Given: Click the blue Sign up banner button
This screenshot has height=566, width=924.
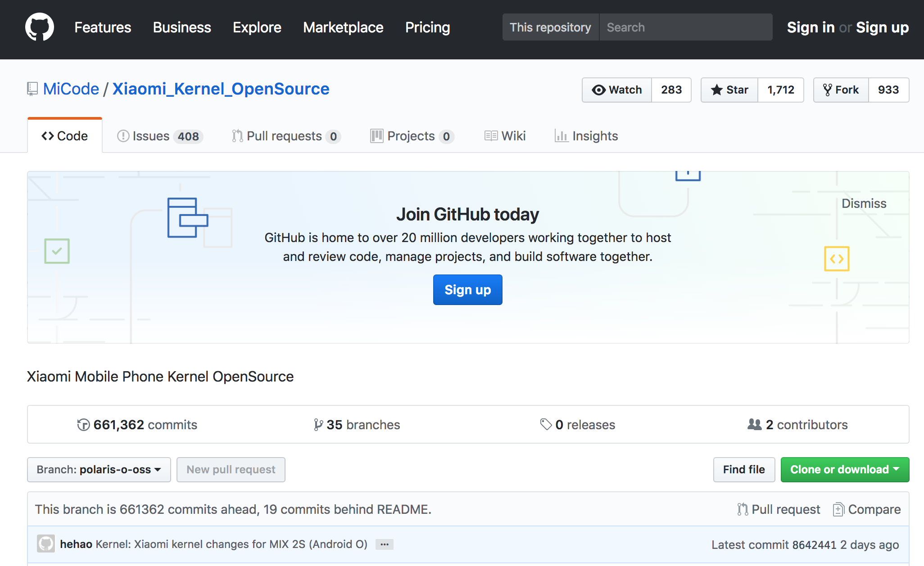Looking at the screenshot, I should (467, 290).
